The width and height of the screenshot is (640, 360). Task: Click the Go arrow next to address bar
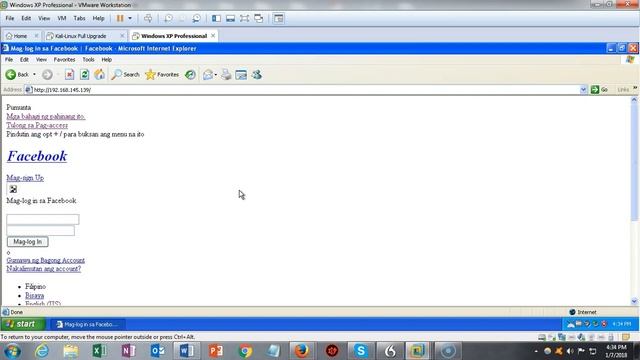pyautogui.click(x=595, y=89)
